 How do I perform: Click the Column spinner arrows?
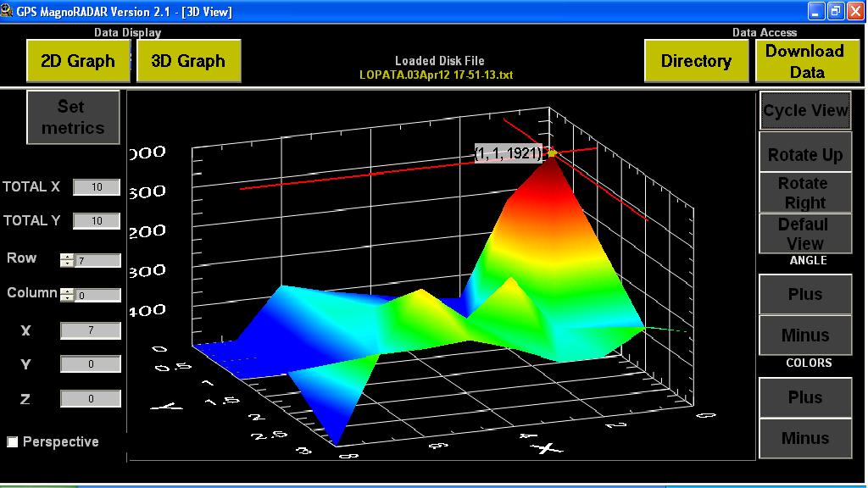pos(67,294)
